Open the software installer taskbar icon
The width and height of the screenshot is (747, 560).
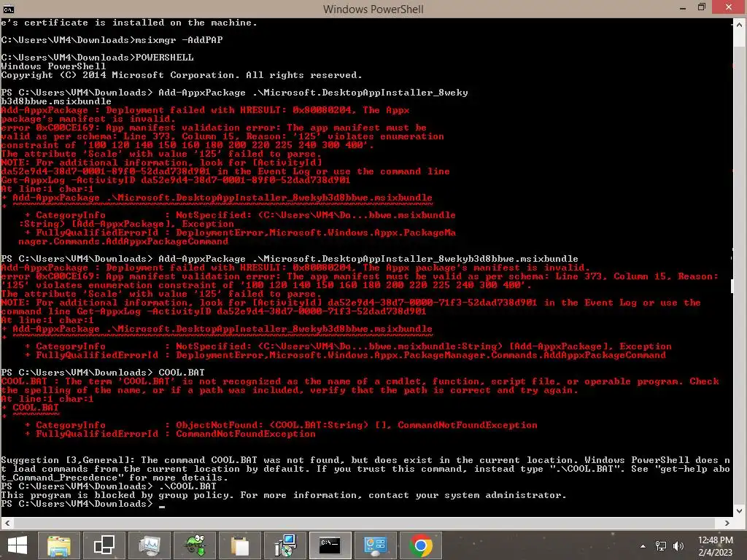285,545
